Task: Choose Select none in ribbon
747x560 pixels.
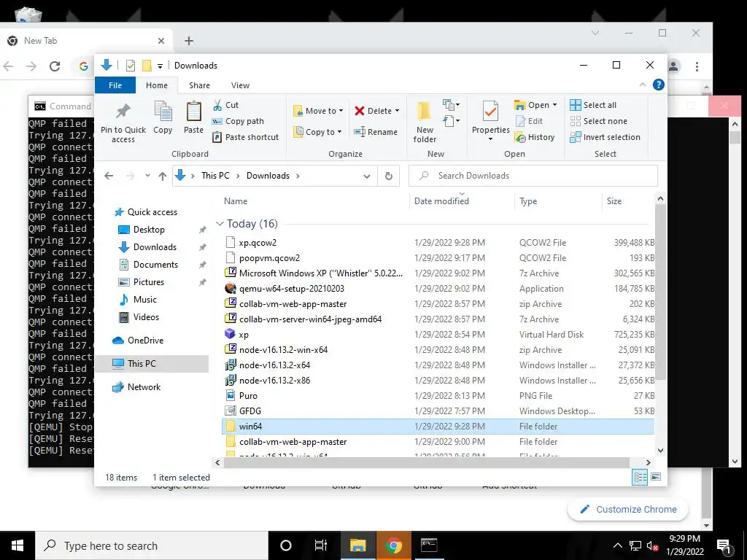Action: click(x=598, y=121)
